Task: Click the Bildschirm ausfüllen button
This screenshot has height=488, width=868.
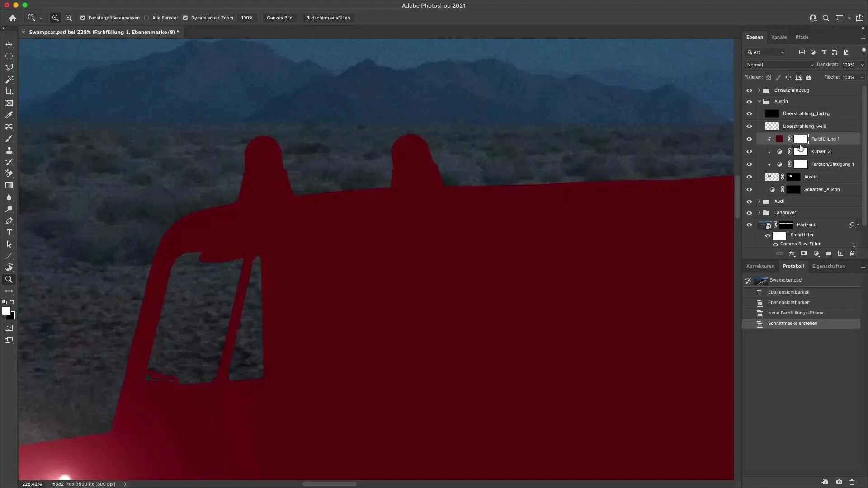Action: 328,18
